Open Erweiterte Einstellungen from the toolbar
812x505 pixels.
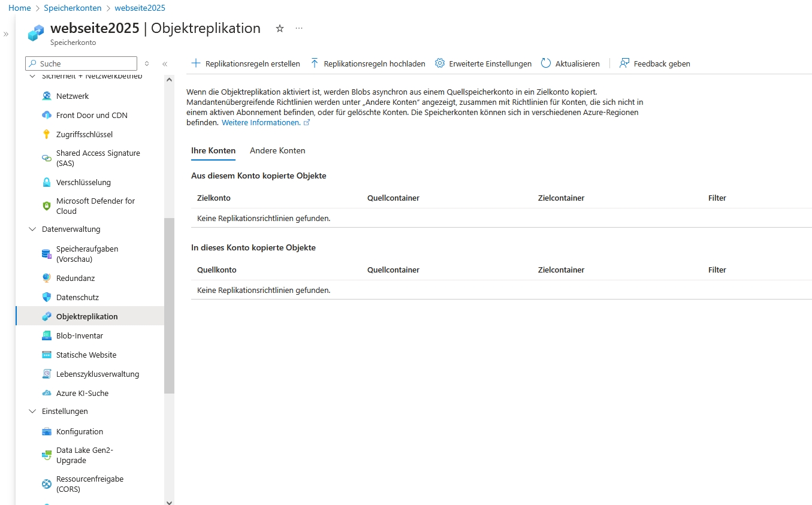[x=483, y=63]
